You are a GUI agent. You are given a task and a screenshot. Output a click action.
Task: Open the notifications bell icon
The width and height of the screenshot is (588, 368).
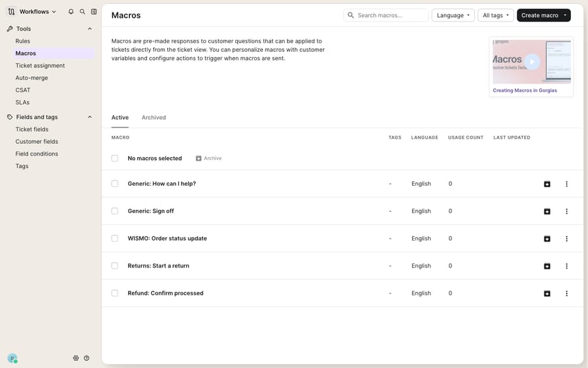coord(71,12)
